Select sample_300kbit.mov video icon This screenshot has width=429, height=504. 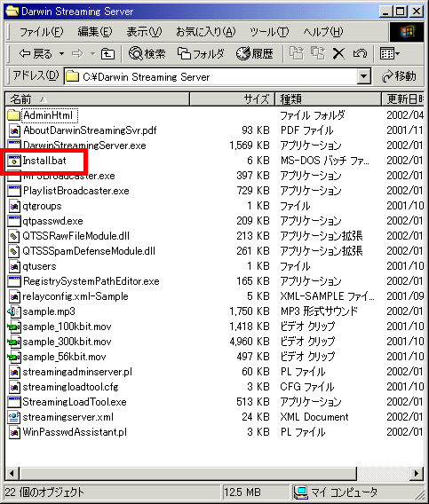tap(13, 342)
